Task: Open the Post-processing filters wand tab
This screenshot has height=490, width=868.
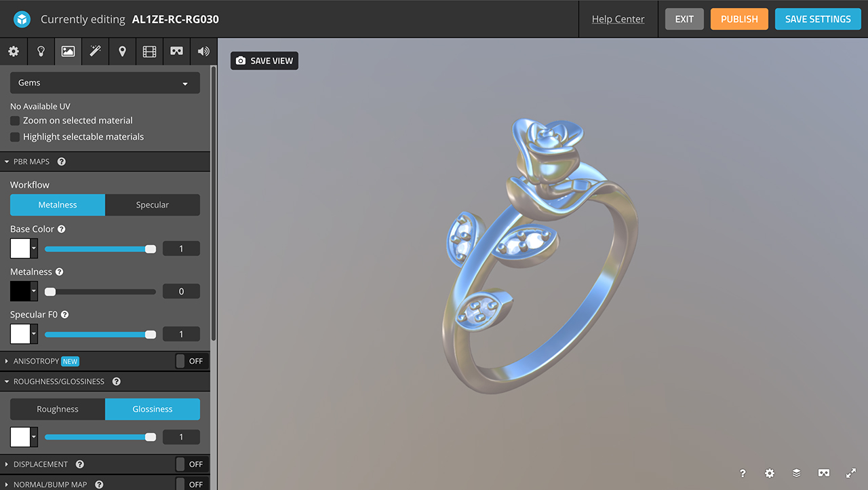Action: [x=95, y=52]
